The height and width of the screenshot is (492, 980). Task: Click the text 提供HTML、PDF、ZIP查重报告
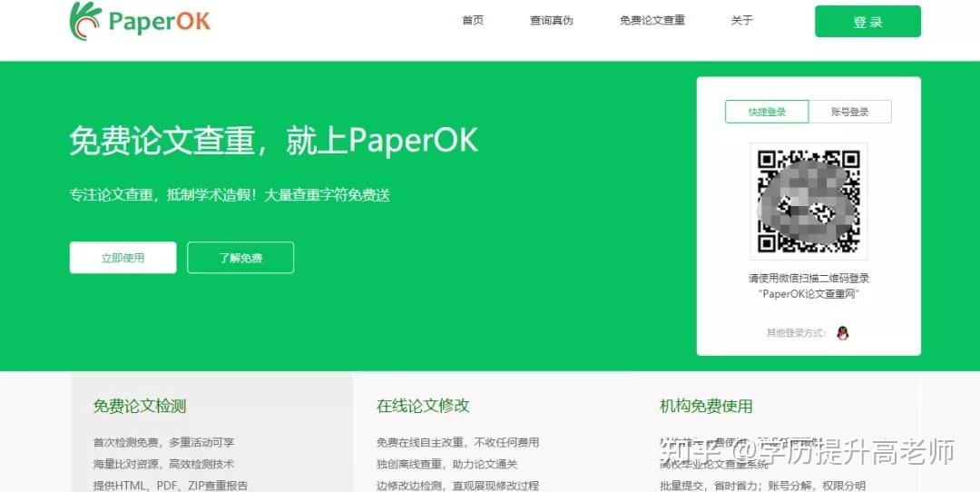[171, 486]
